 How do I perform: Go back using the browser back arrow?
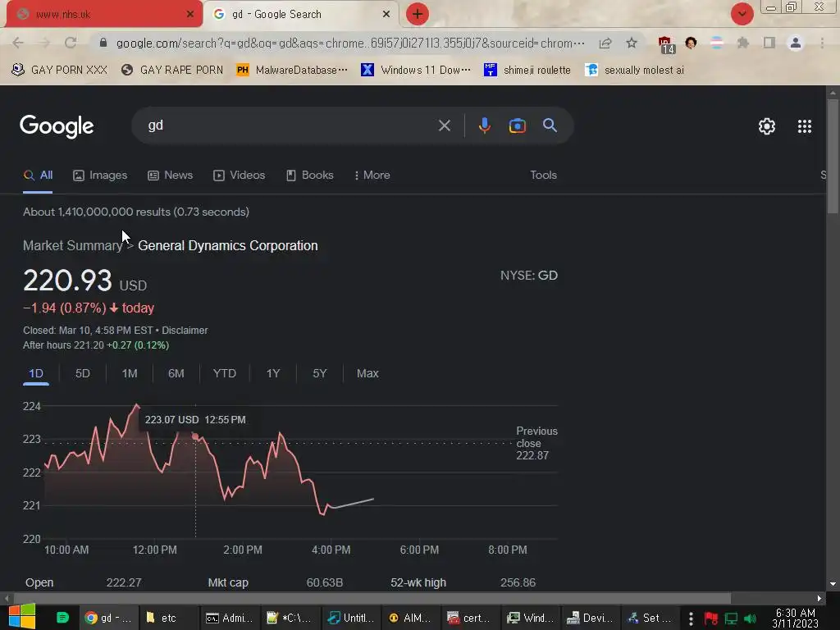(x=18, y=43)
